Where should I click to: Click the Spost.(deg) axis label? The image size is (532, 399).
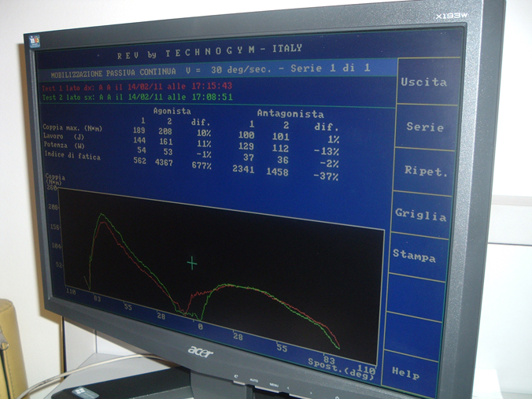point(341,368)
